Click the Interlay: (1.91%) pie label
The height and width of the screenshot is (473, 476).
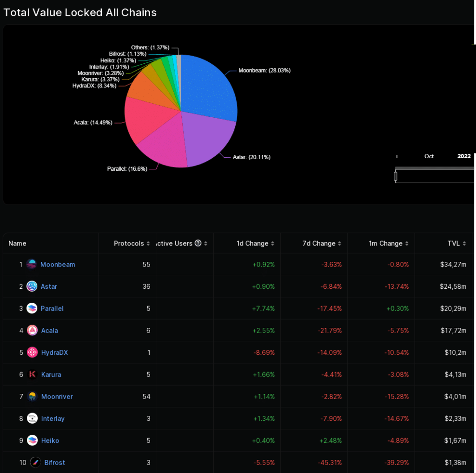(x=109, y=67)
